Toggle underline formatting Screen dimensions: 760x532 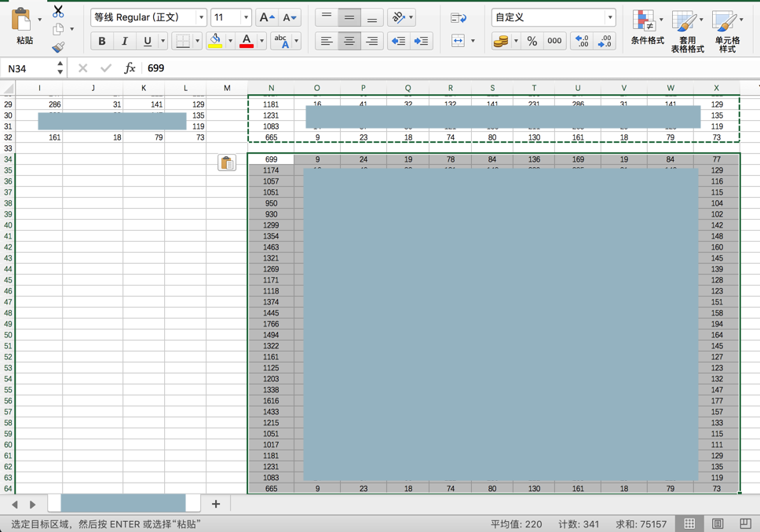click(148, 41)
